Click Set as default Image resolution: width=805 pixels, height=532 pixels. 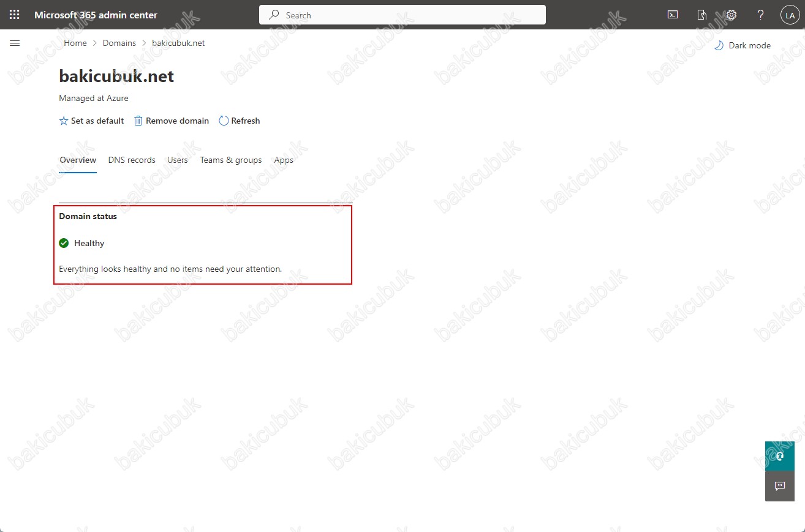tap(91, 121)
